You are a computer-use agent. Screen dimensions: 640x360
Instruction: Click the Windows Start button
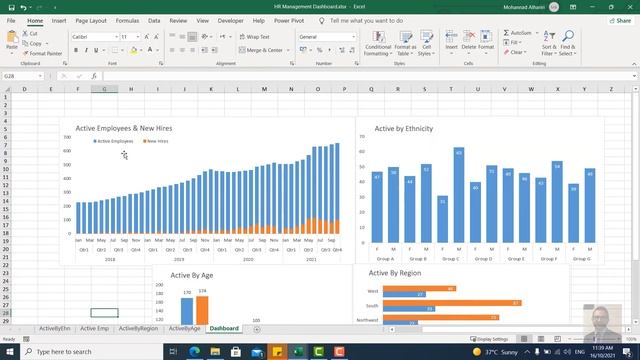coord(10,351)
